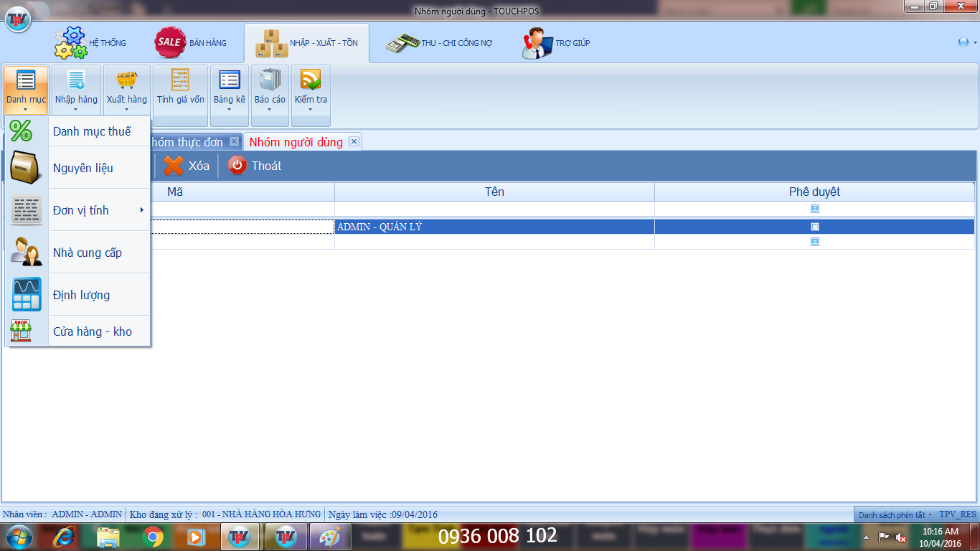Click the help icon at the ribbon's right end
980x551 pixels.
(x=963, y=42)
